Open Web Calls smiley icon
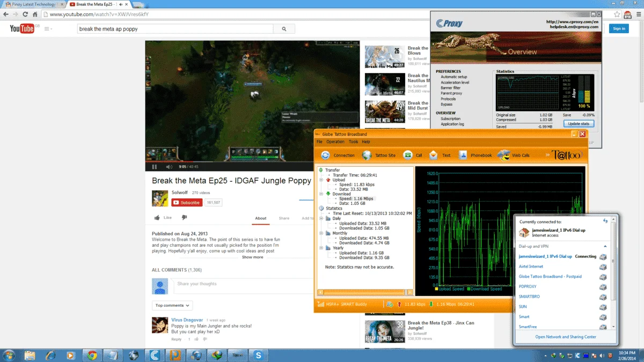Screen dimensions: 644x362 coord(504,156)
